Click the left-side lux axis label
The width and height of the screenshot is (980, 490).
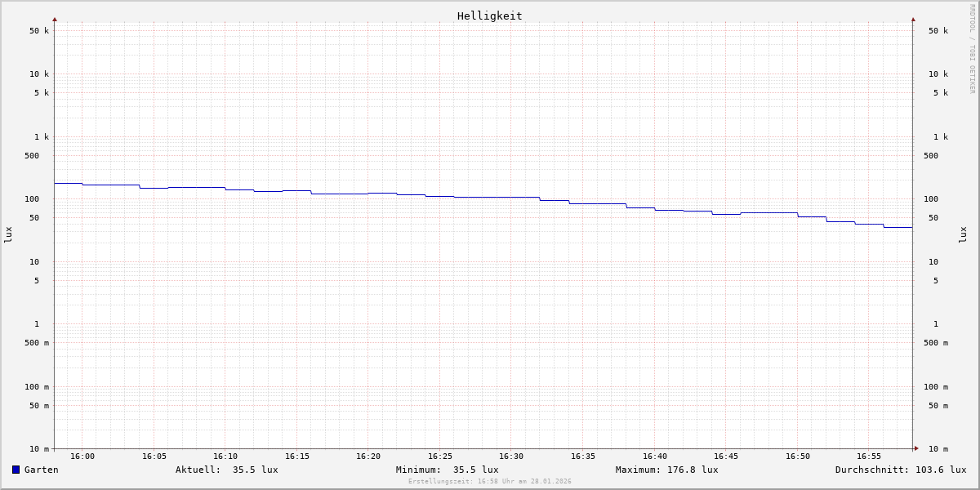coord(8,235)
